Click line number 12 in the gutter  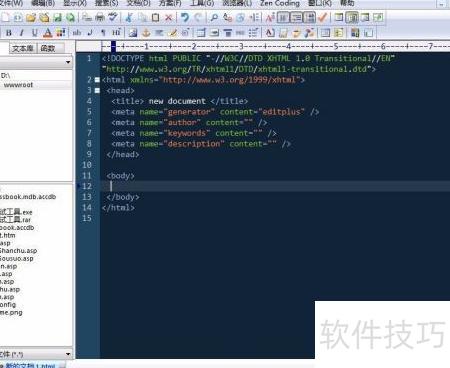87,186
